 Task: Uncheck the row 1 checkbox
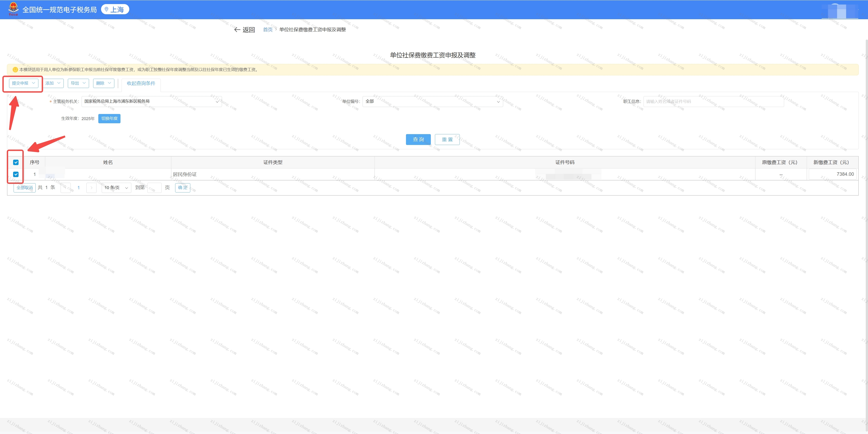coord(16,174)
